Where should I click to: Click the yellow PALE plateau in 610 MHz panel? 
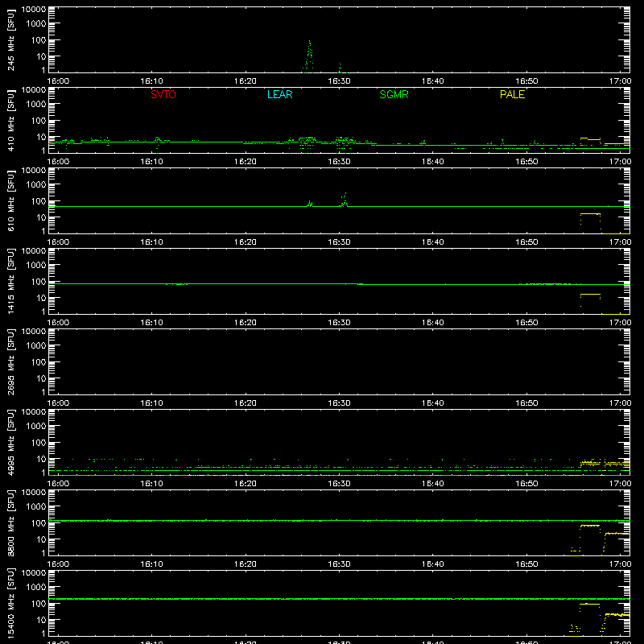coord(591,213)
